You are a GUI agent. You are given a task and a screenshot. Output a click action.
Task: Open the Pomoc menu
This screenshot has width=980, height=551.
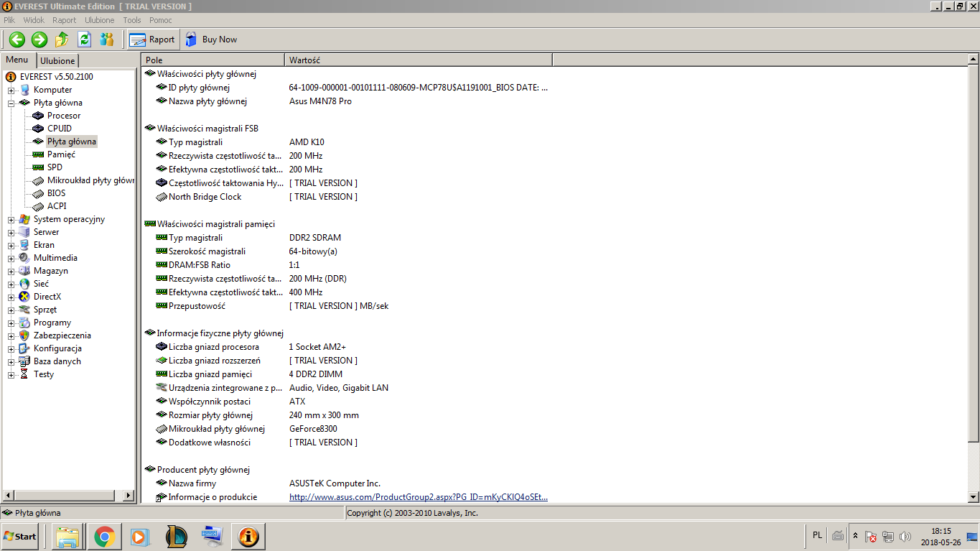point(161,20)
